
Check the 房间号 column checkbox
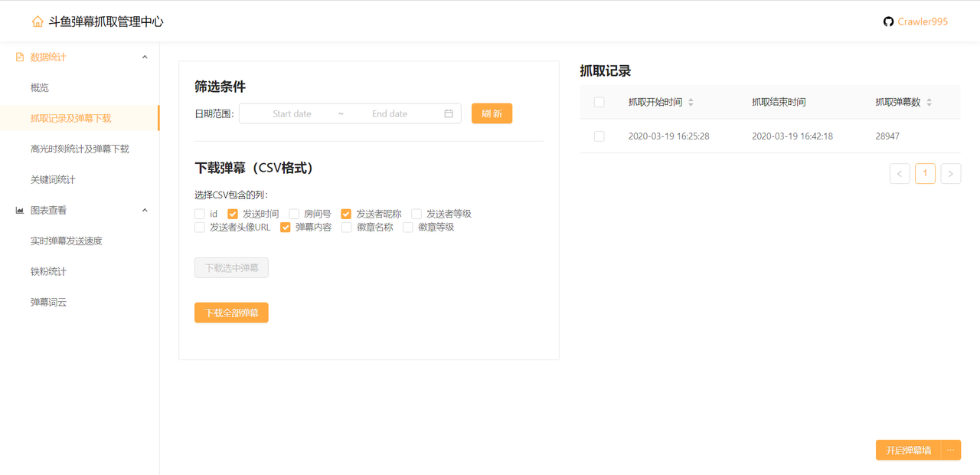click(294, 214)
